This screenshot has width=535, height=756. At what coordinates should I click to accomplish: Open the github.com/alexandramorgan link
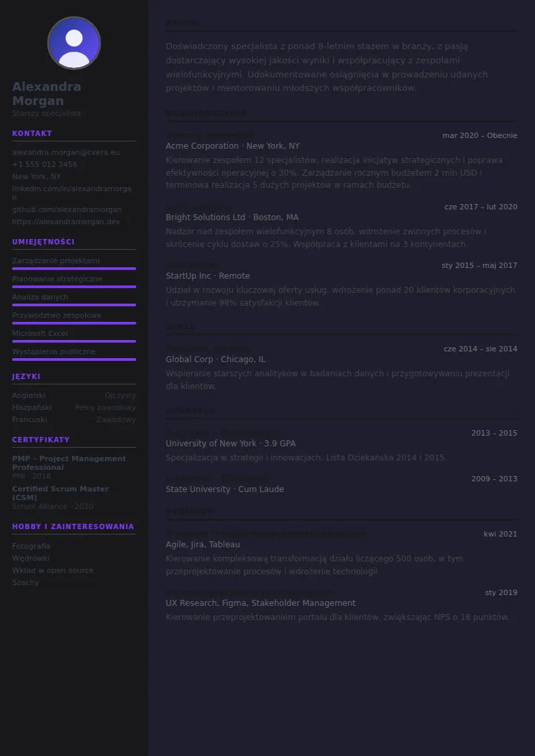point(67,210)
